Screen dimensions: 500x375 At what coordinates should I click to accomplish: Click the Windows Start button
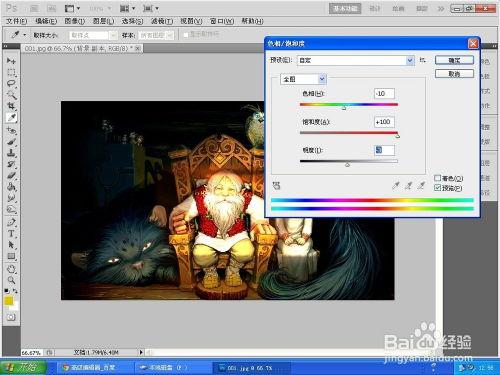pos(23,367)
